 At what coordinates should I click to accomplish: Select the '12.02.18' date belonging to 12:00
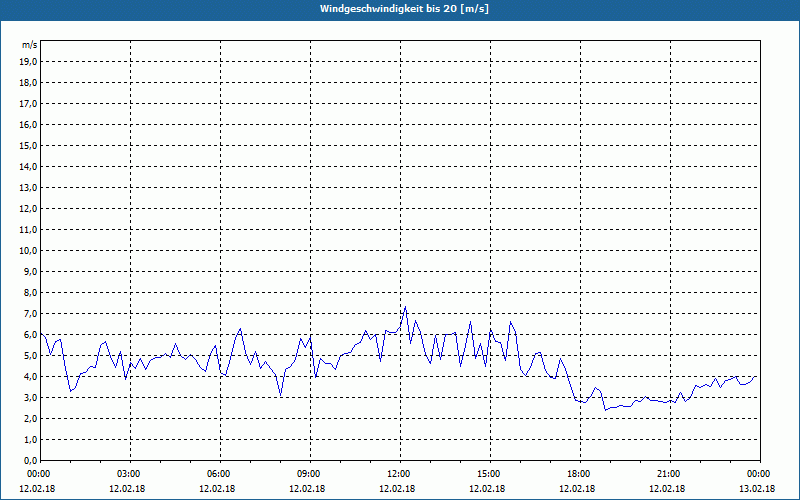point(397,489)
